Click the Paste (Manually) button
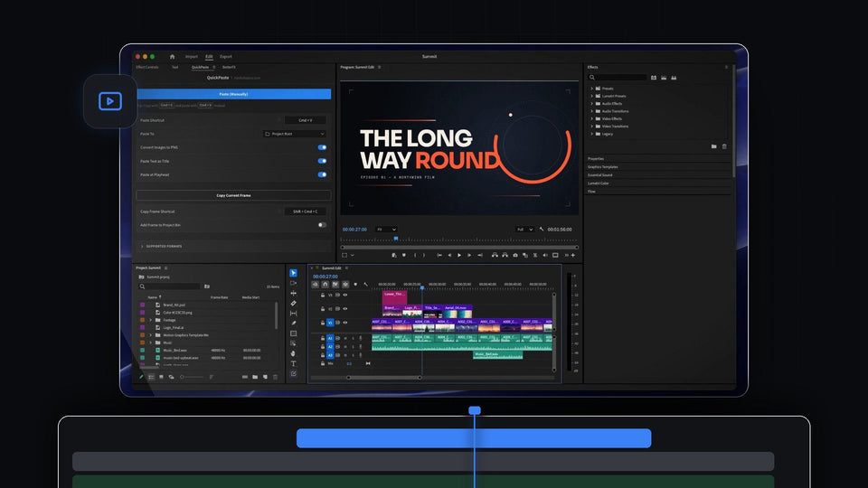Viewport: 868px width, 488px height. 233,94
